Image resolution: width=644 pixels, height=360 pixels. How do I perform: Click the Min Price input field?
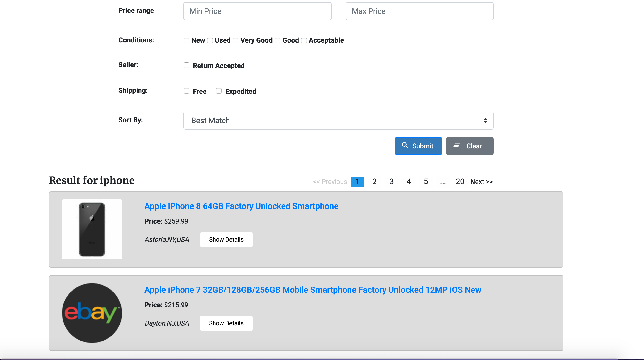[x=257, y=11]
